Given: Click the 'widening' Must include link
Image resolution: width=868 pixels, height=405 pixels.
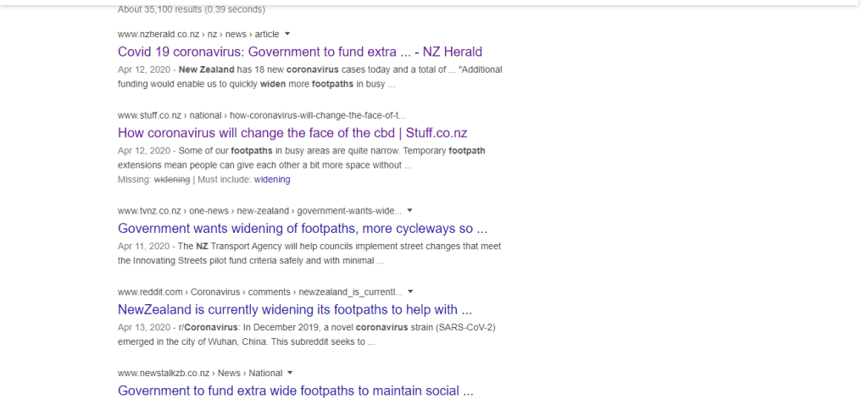Looking at the screenshot, I should [271, 180].
